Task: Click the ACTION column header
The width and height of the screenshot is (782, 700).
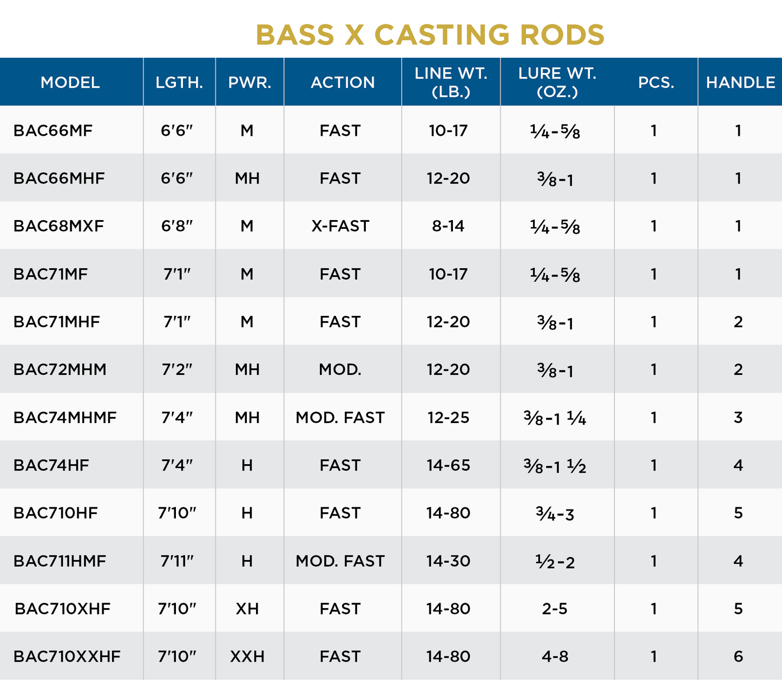Action: click(x=343, y=82)
